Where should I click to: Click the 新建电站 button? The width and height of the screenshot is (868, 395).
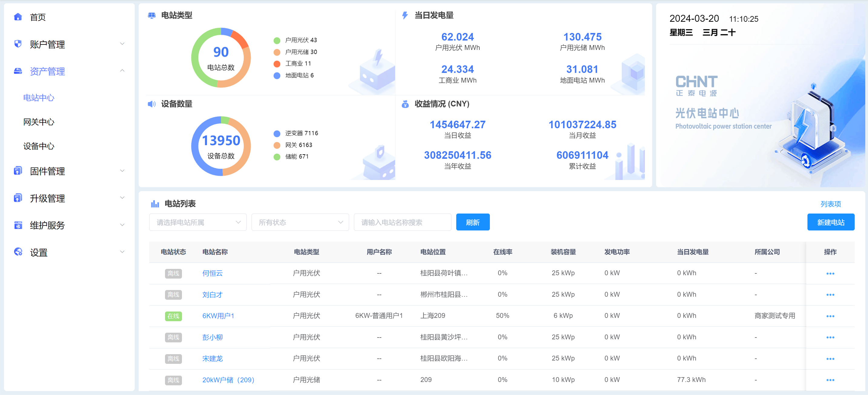click(x=830, y=222)
